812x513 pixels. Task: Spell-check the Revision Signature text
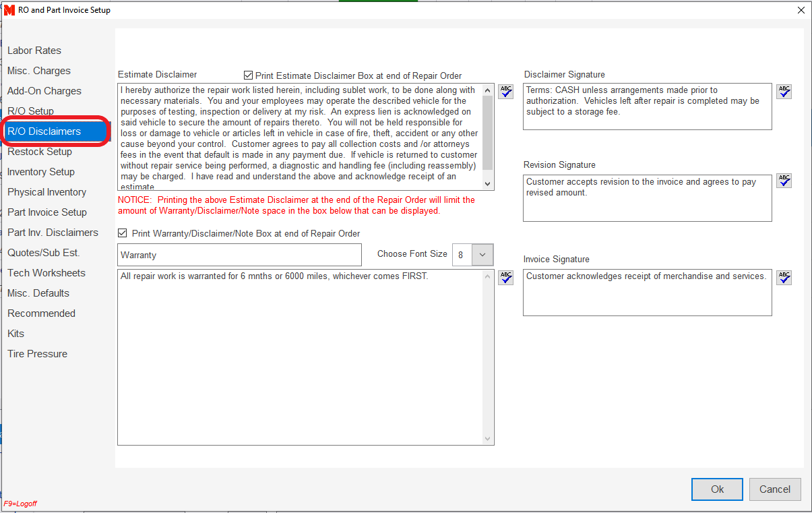(x=784, y=181)
